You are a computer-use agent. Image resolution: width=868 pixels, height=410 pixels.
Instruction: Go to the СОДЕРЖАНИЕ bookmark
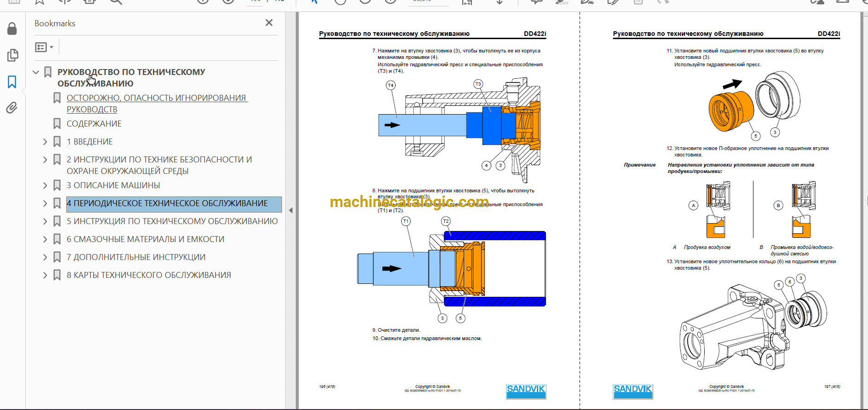(x=94, y=124)
